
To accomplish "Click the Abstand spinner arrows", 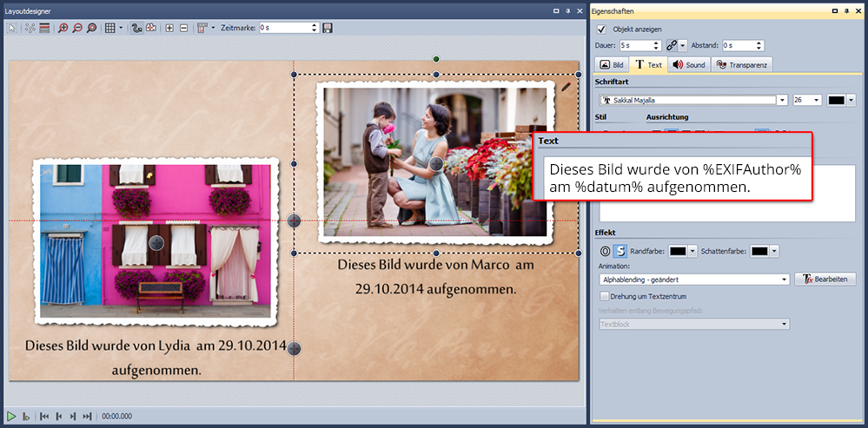I will point(759,45).
